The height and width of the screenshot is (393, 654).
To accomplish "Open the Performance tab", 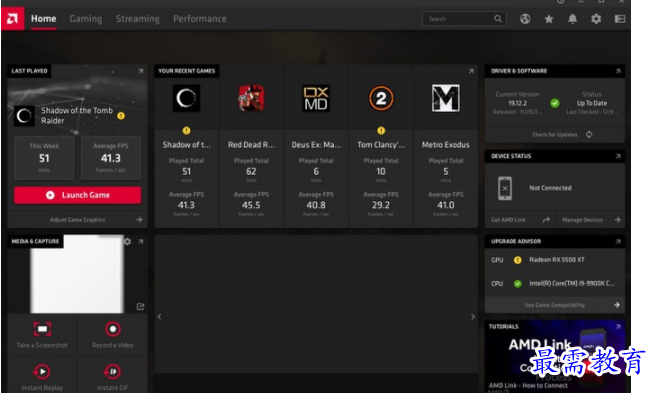I will pyautogui.click(x=200, y=19).
